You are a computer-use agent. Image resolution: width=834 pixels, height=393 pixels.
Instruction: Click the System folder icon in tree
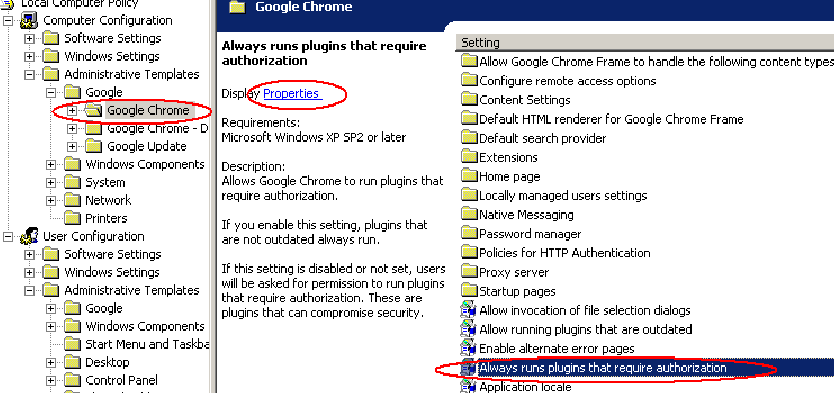72,182
